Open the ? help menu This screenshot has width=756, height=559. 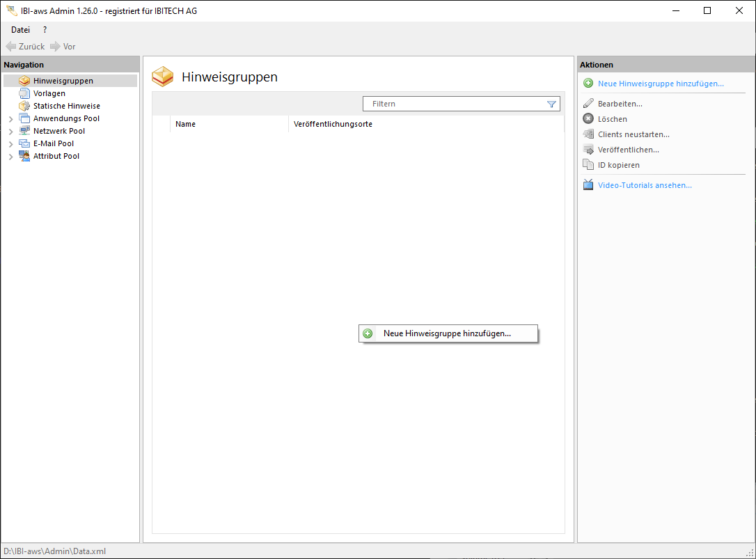point(45,30)
